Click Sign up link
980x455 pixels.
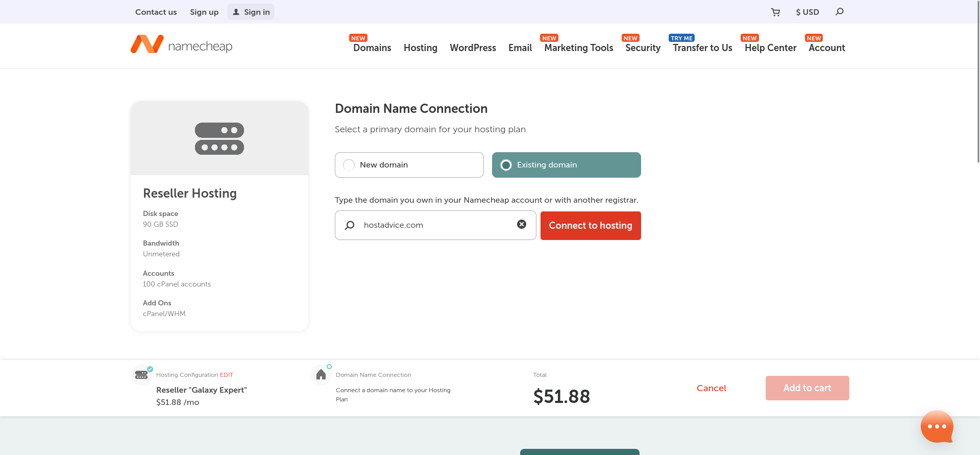(x=204, y=12)
